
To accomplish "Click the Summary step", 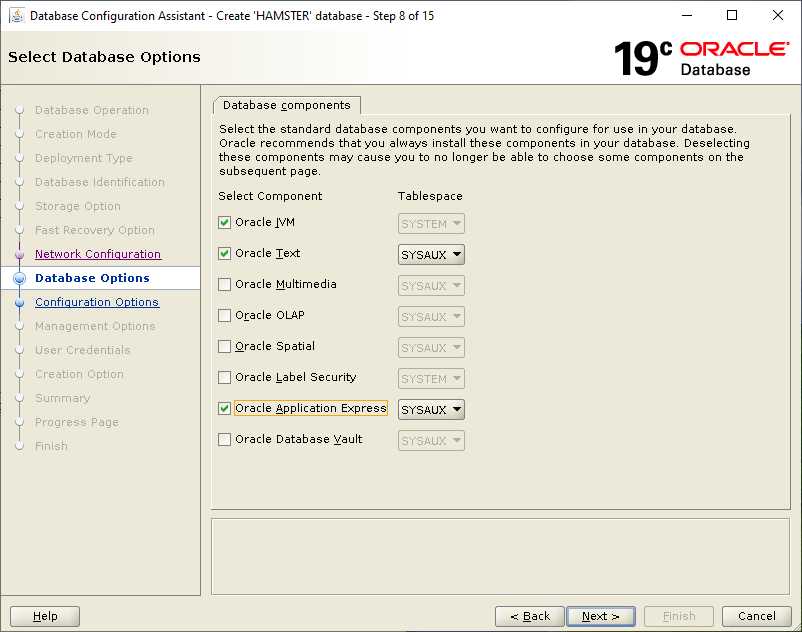I will pyautogui.click(x=62, y=398).
